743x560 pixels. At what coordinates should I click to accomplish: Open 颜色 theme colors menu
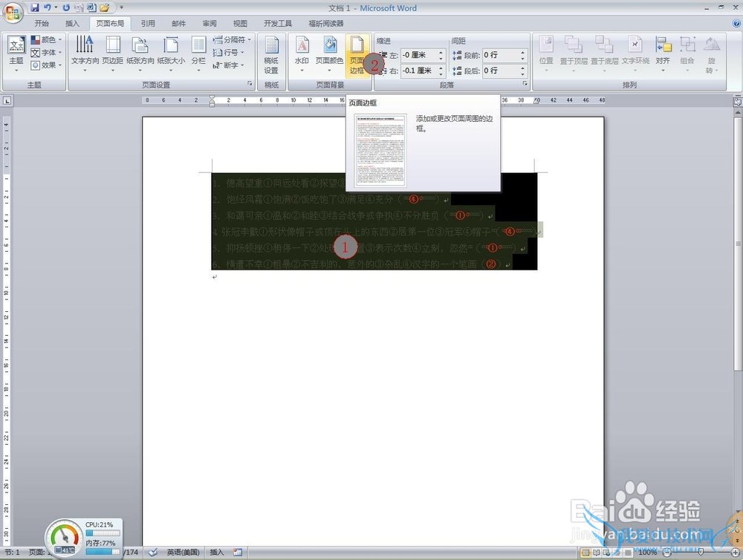pyautogui.click(x=46, y=40)
